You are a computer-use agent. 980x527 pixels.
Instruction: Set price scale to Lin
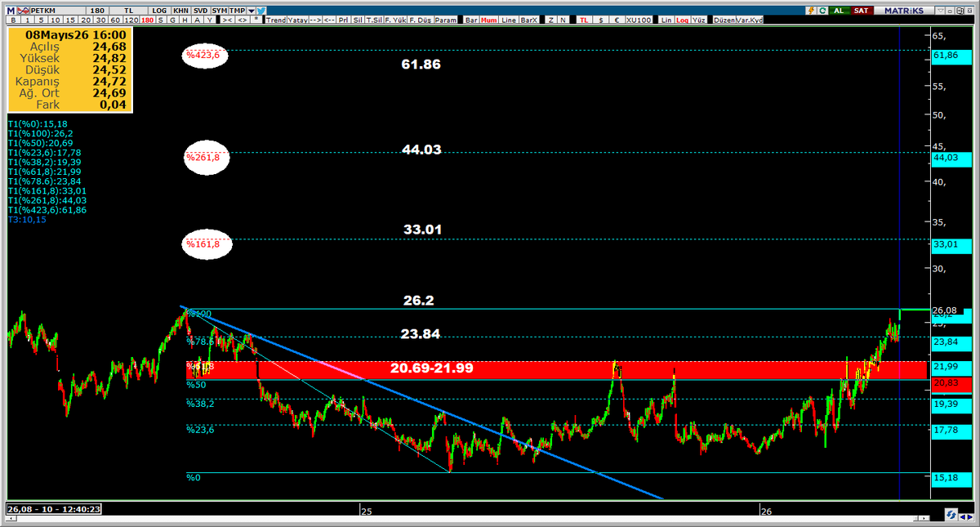point(666,20)
